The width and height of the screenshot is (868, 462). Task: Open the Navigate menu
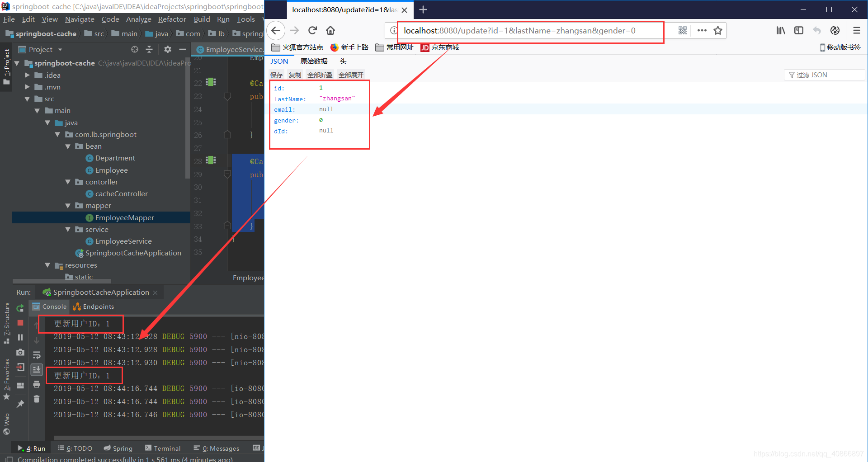click(x=80, y=19)
